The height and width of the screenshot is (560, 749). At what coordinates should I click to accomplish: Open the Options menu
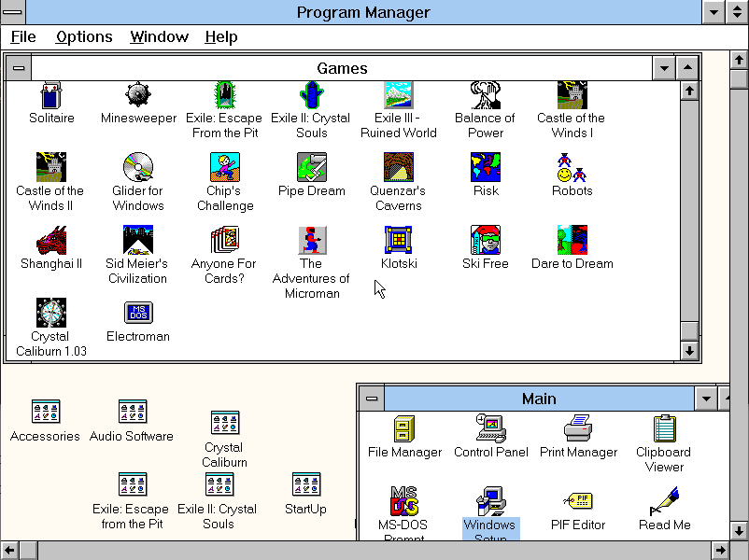click(84, 36)
